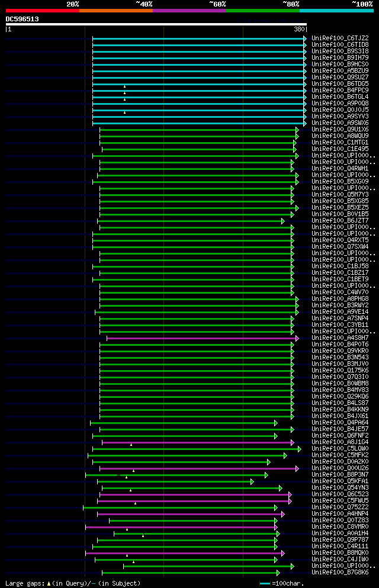Select the UniRef100_A4S8H7 label
Screen dimensions: 379x588
340,338
